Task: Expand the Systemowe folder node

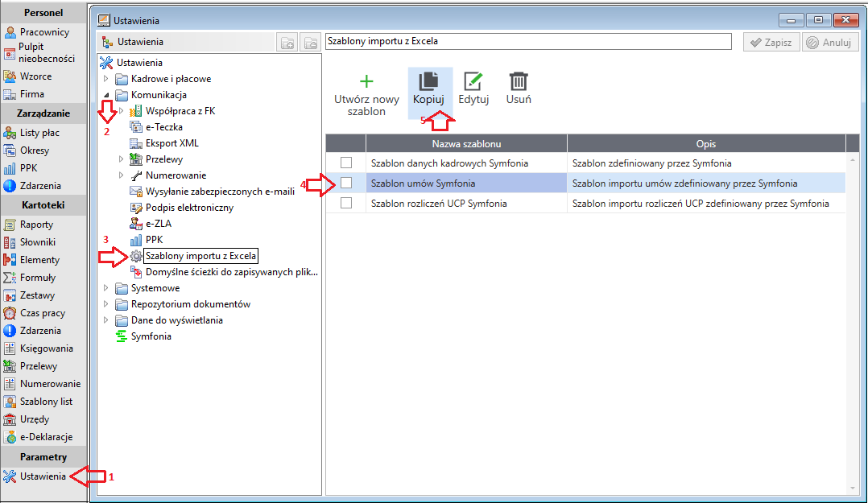Action: [x=106, y=288]
